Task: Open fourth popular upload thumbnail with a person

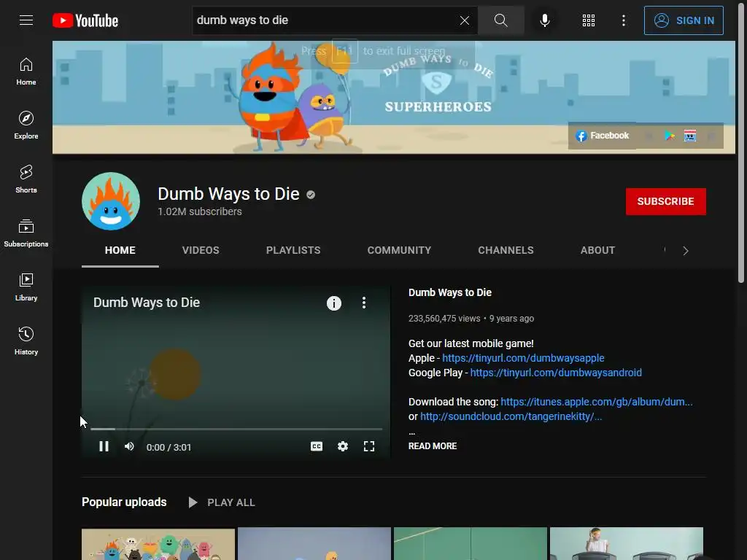Action: pos(627,544)
